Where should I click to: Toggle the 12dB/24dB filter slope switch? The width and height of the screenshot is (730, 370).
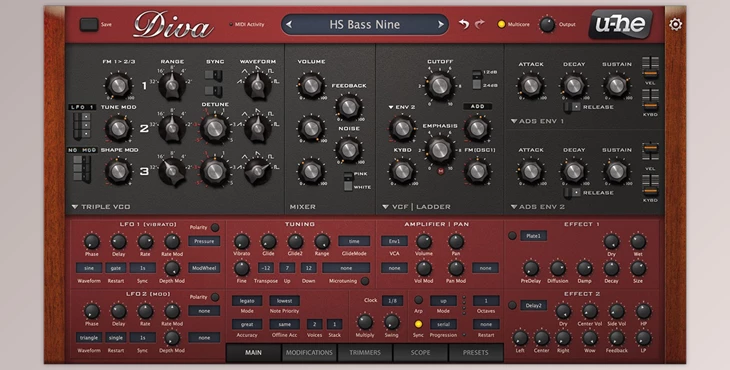pos(476,79)
